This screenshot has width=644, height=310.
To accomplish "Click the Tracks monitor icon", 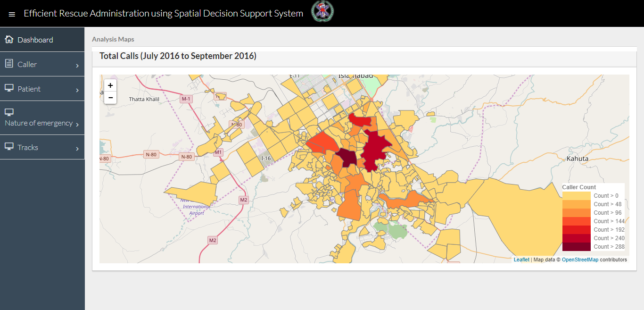I will (x=9, y=146).
